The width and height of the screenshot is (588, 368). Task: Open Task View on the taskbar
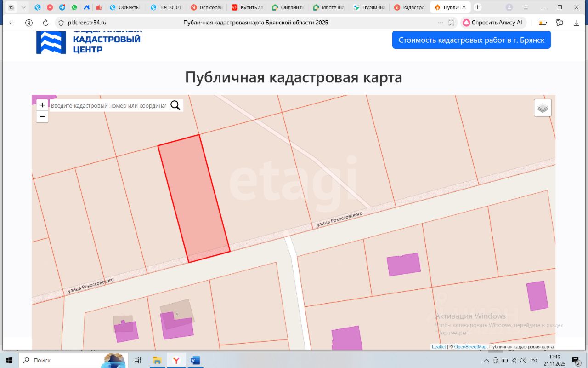pyautogui.click(x=137, y=360)
